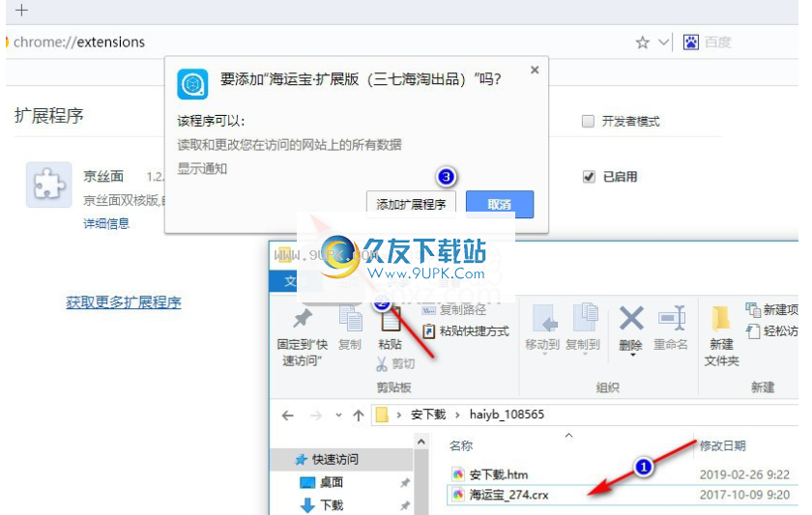Viewport: 812px width, 515px height.
Task: Click the 取消 button in the dialog
Action: [499, 205]
